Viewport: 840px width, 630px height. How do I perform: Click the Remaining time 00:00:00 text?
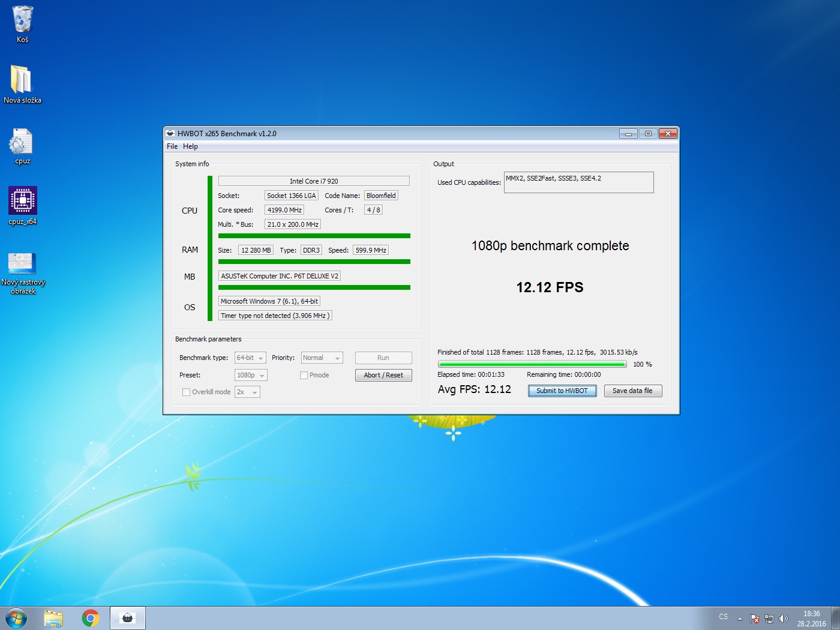point(564,374)
